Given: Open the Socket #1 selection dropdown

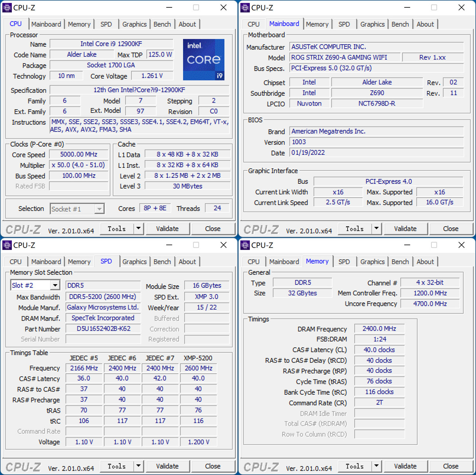Looking at the screenshot, I should click(99, 209).
